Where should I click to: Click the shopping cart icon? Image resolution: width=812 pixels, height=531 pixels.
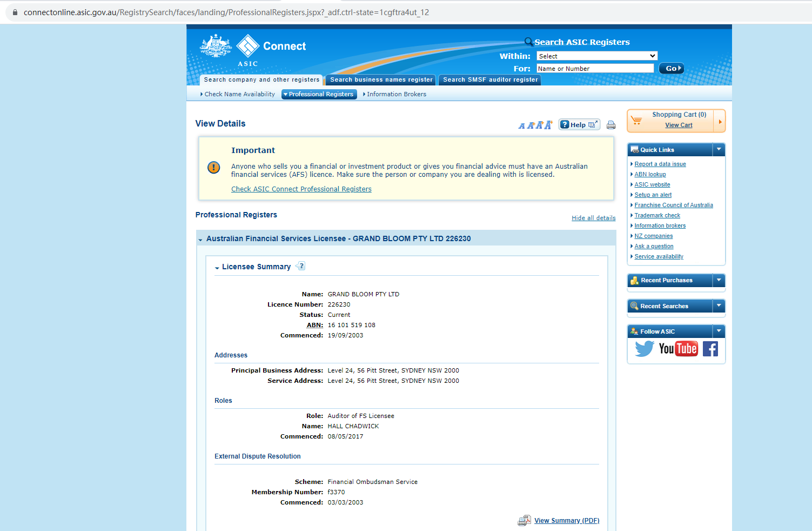(637, 120)
